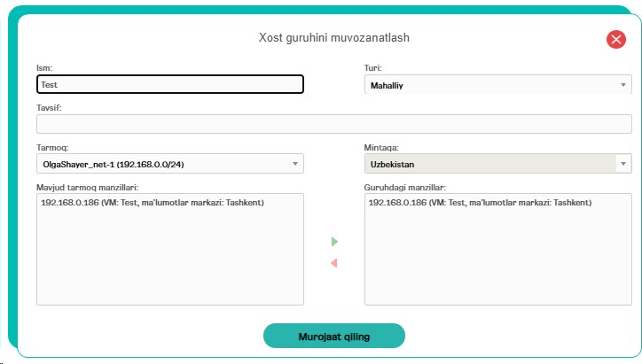Open the Turi dropdown showing Mahalliy

tap(497, 85)
